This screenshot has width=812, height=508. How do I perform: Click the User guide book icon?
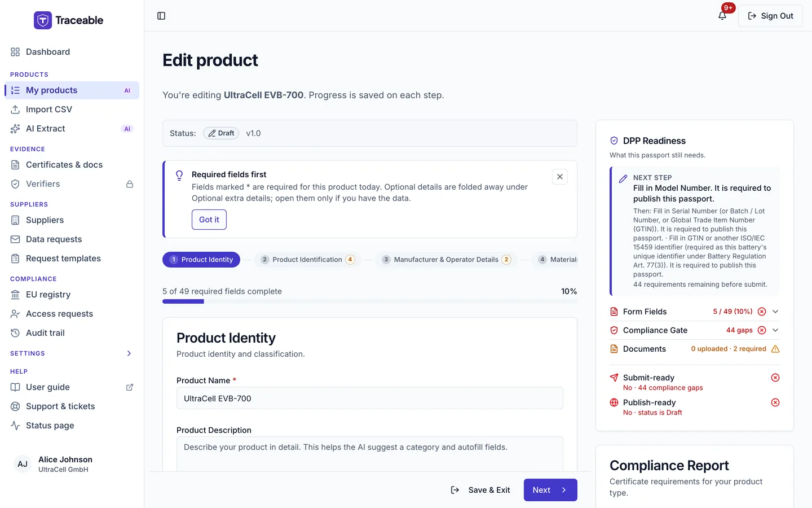point(15,387)
